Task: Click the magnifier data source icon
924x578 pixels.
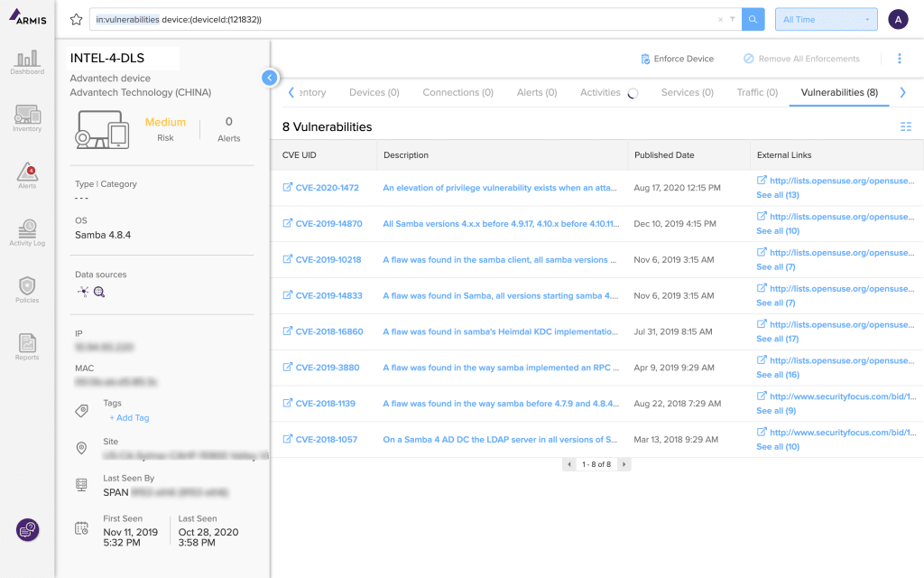Action: pos(99,292)
